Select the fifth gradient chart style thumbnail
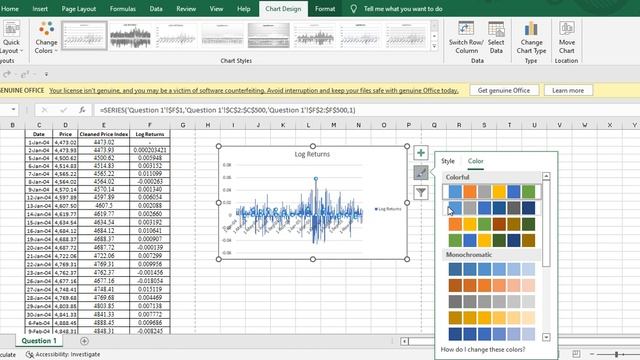Screen dimensions: 640x360 (x=268, y=36)
